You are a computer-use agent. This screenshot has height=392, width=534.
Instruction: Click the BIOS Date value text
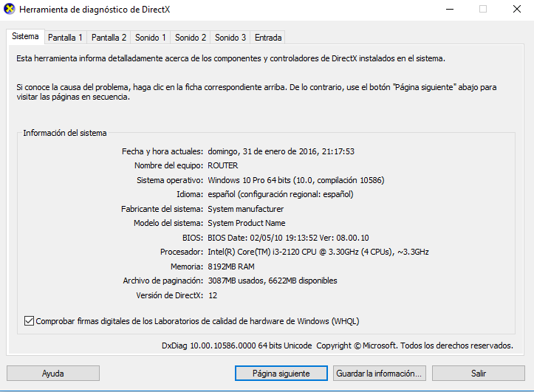pyautogui.click(x=288, y=238)
